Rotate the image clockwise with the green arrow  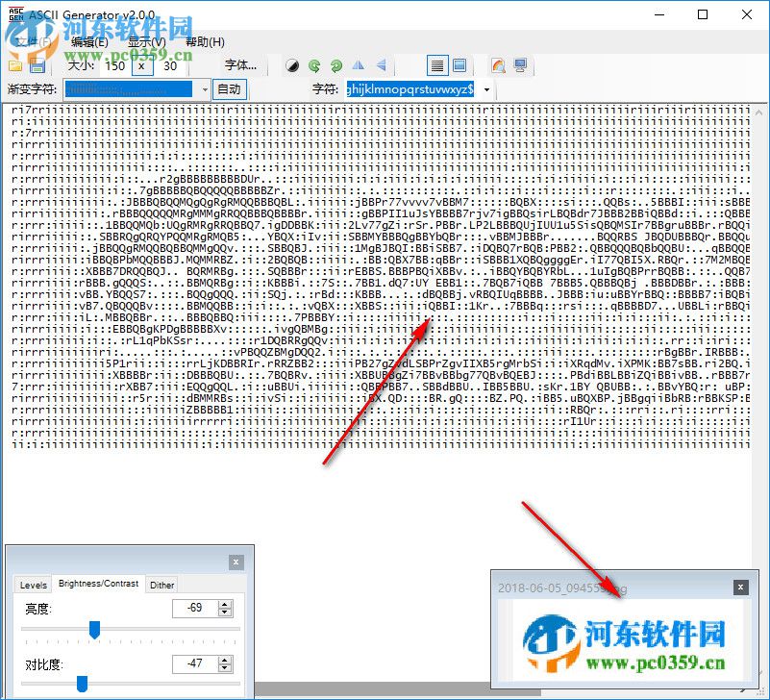334,65
